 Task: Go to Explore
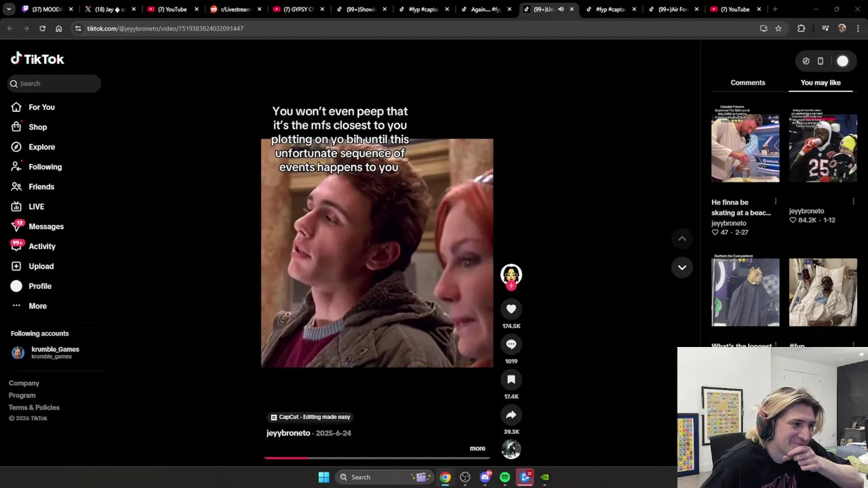coord(33,147)
